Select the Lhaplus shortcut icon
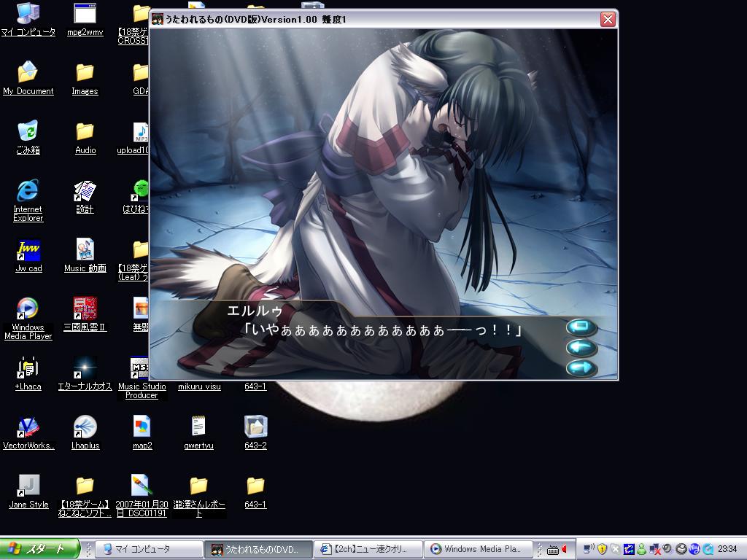747x560 pixels. click(85, 432)
